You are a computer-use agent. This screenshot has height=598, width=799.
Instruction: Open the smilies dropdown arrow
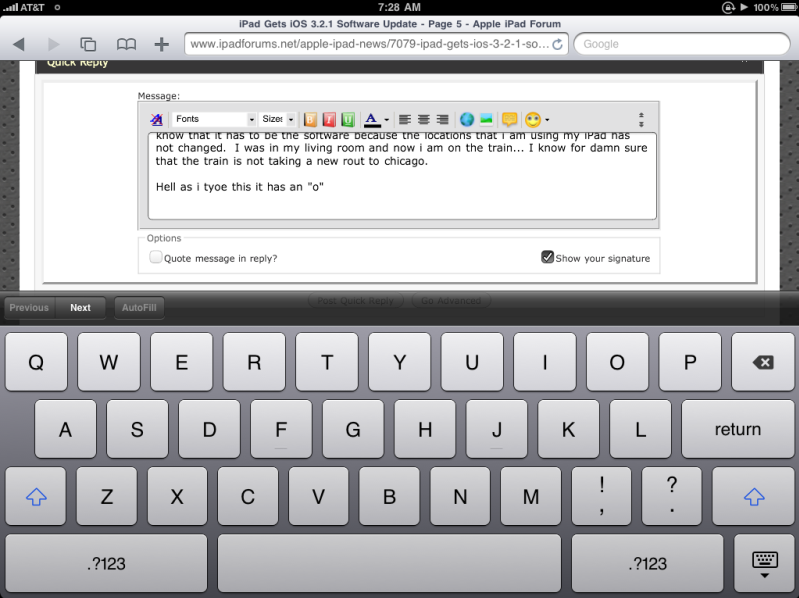[x=547, y=120]
